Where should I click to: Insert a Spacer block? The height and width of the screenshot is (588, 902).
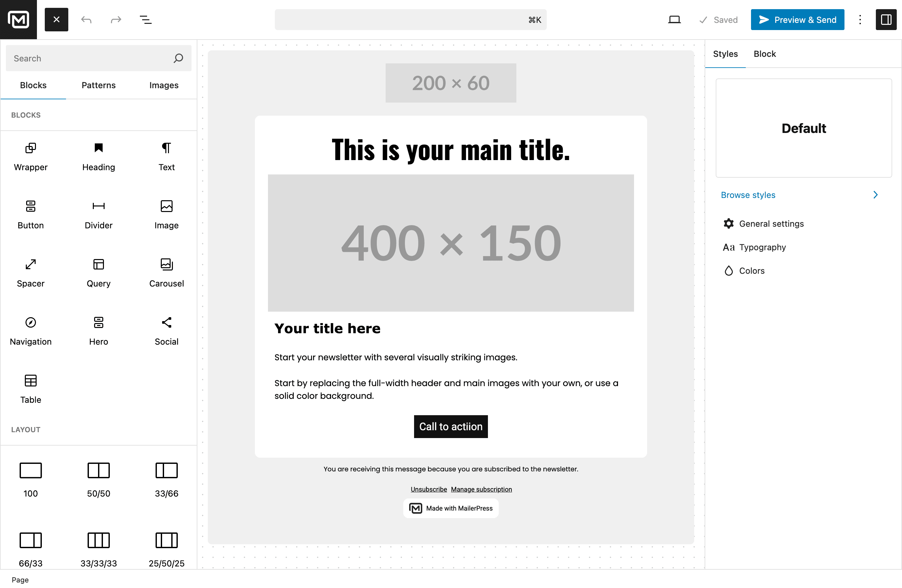[x=30, y=272]
